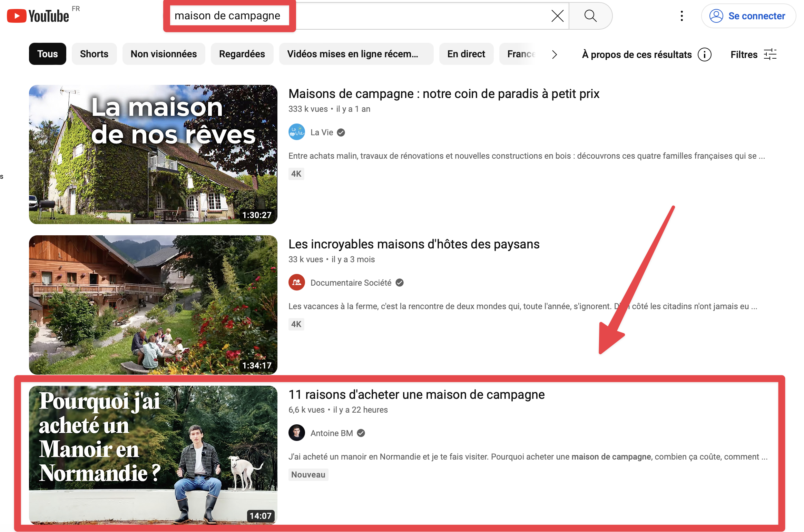
Task: Toggle the Non visionnées filter chip
Action: (164, 54)
